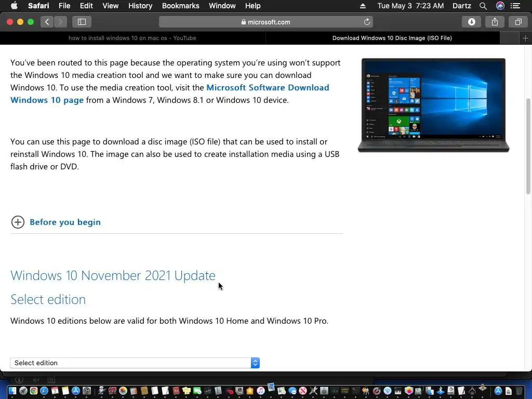
Task: Click the forward navigation arrow
Action: pos(60,22)
